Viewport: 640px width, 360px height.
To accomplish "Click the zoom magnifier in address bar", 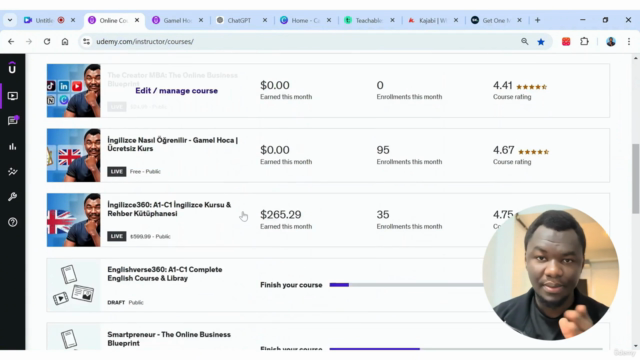I will (524, 41).
